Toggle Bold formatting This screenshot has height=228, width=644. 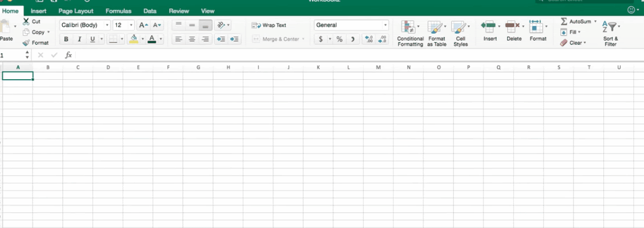point(66,39)
